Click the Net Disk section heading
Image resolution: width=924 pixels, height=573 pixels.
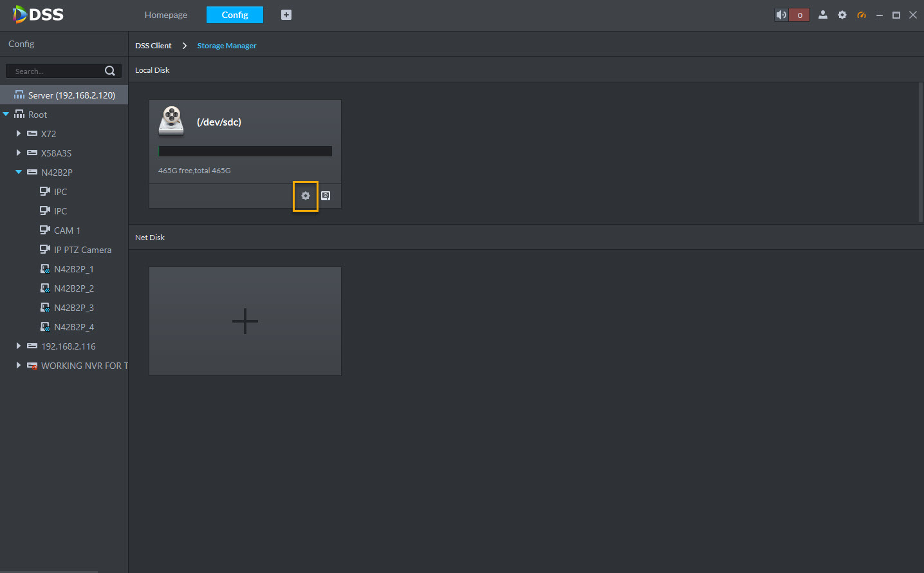click(150, 238)
